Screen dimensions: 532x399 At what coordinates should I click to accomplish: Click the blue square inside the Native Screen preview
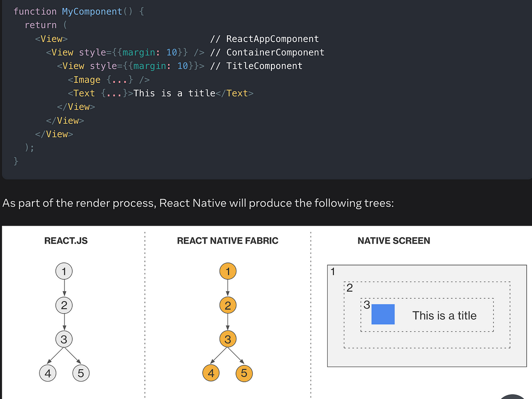coord(382,314)
